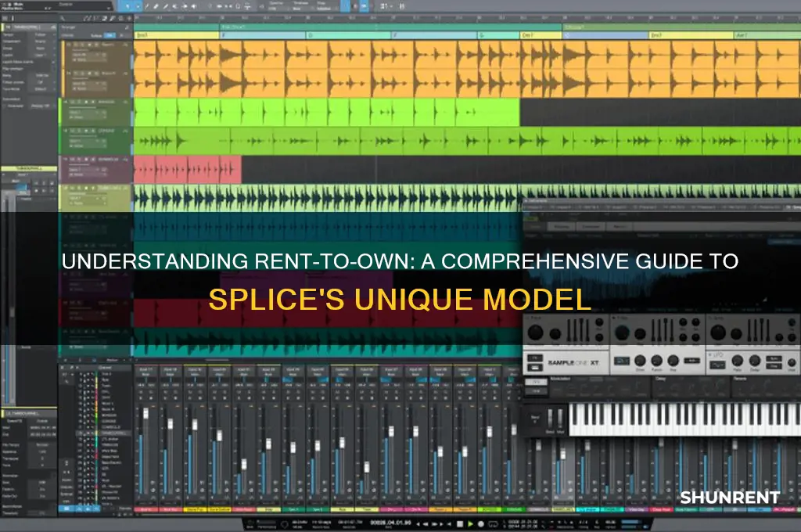Click the green Play button in transport
This screenshot has height=532, width=801.
470,524
